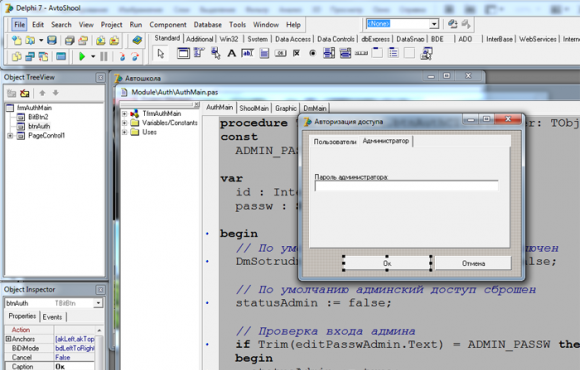Click the Ок button on the form
This screenshot has width=580, height=370.
coord(387,263)
